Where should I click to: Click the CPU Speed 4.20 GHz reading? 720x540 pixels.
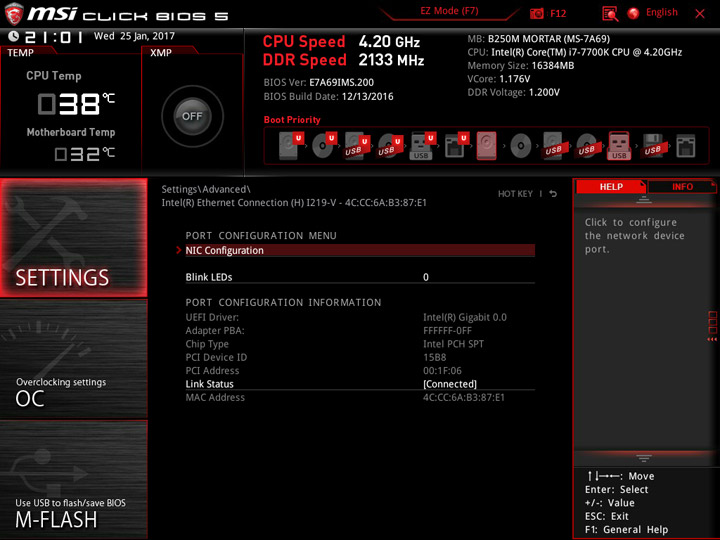click(x=341, y=42)
